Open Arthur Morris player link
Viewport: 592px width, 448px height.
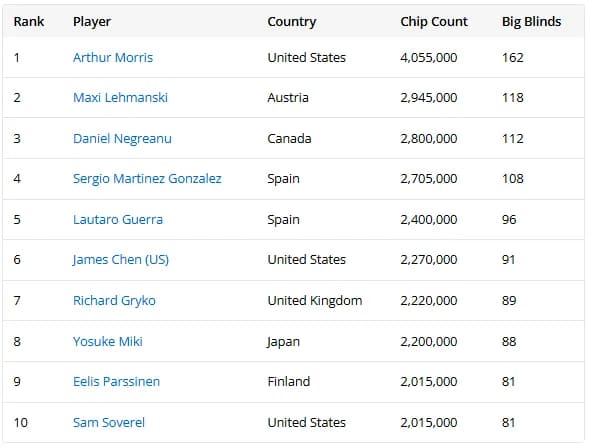(x=113, y=57)
